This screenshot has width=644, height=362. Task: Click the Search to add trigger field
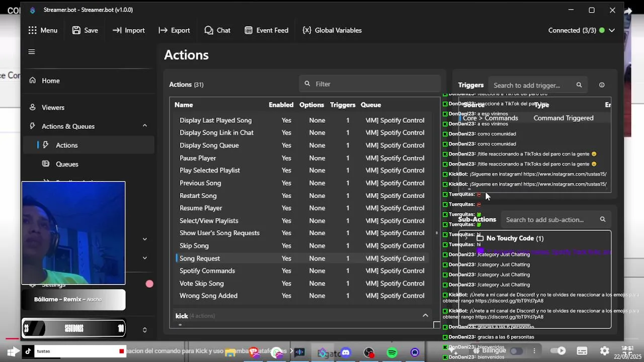[538, 85]
